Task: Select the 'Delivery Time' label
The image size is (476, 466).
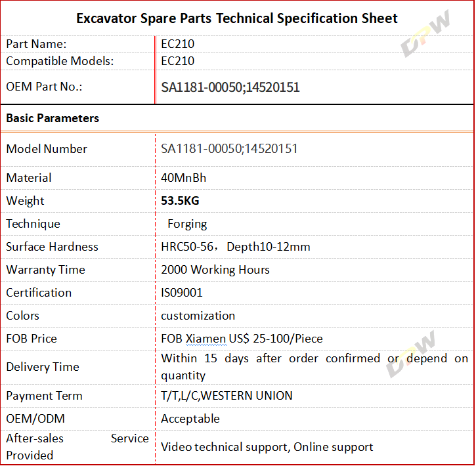Action: click(43, 367)
